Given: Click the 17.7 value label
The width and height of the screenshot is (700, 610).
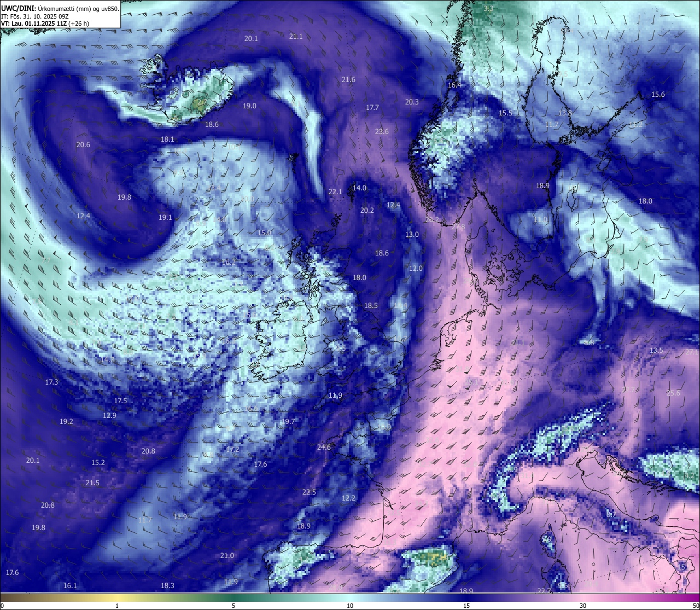Looking at the screenshot, I should [372, 108].
